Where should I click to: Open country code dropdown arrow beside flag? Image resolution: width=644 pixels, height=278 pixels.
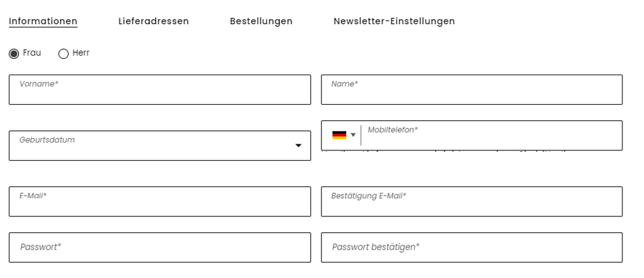353,135
